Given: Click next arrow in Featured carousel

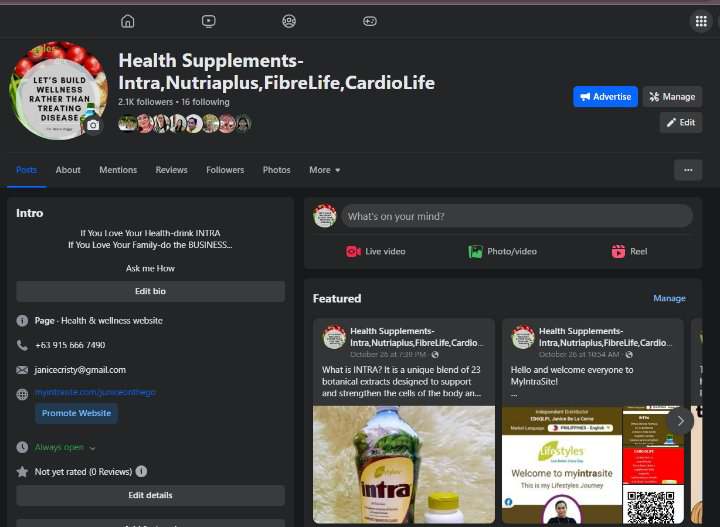Looking at the screenshot, I should tap(681, 421).
